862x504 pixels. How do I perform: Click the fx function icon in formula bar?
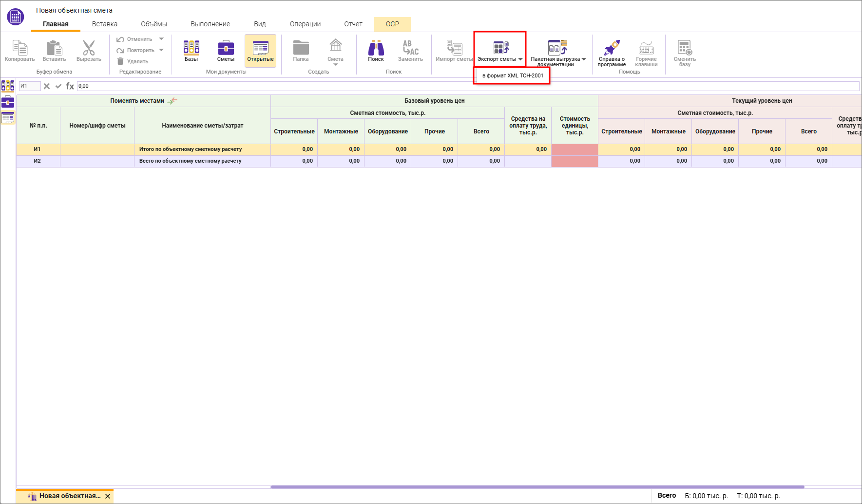(70, 86)
